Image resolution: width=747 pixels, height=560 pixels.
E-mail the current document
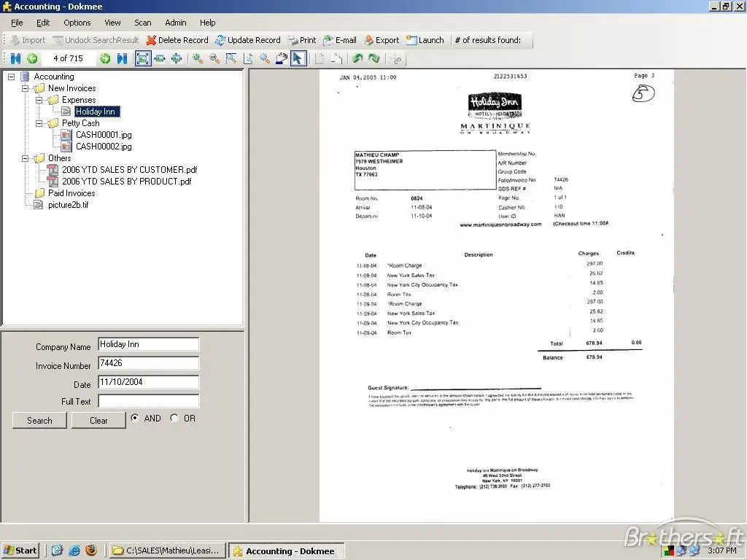[x=340, y=41]
